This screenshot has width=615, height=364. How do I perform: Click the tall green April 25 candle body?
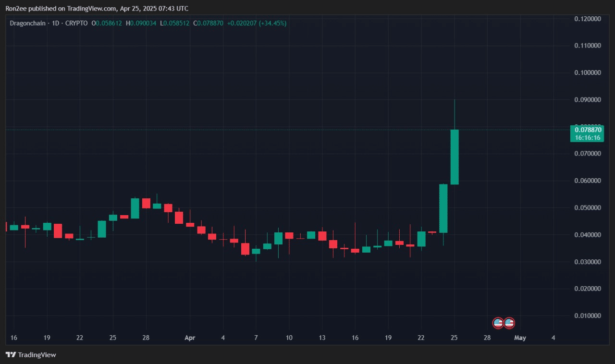455,157
